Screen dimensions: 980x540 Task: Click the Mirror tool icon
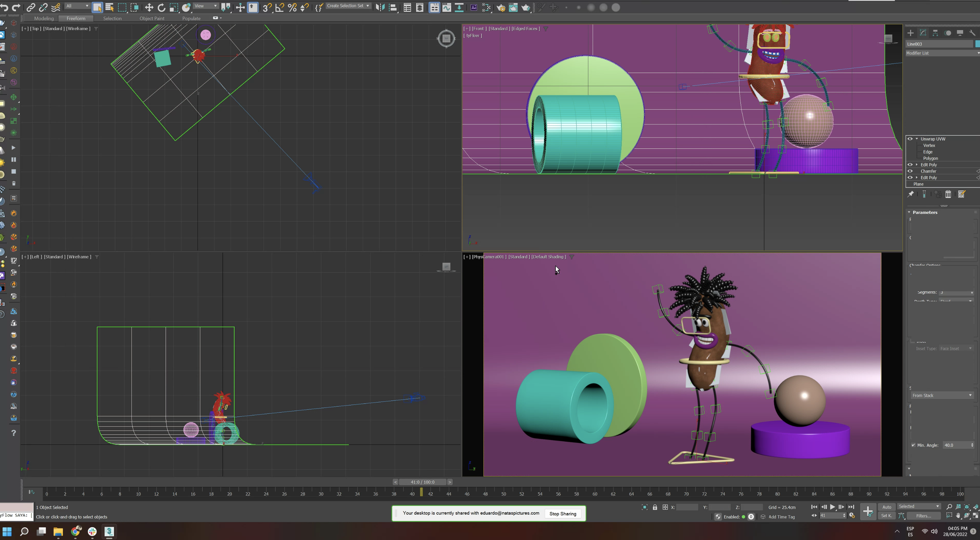pyautogui.click(x=379, y=7)
